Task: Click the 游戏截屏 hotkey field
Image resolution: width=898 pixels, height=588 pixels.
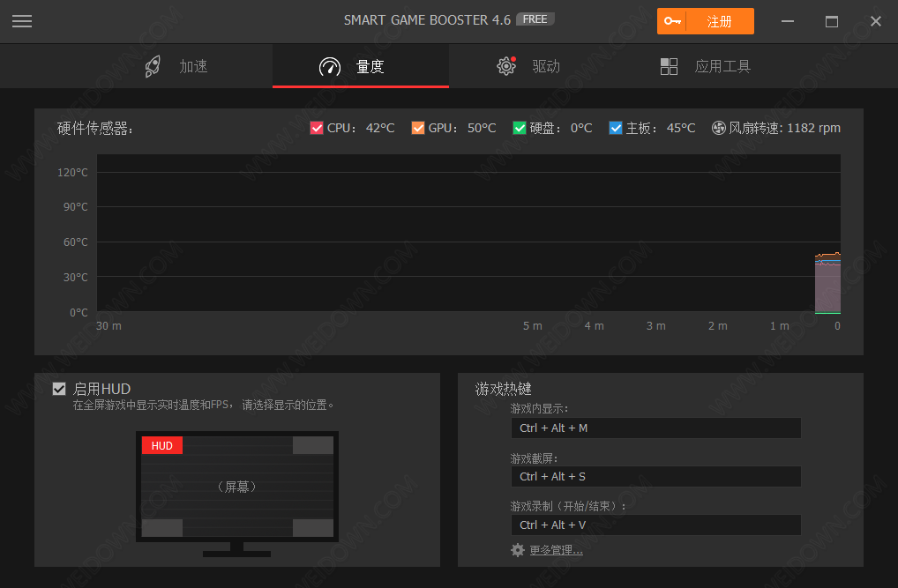Action: 655,476
